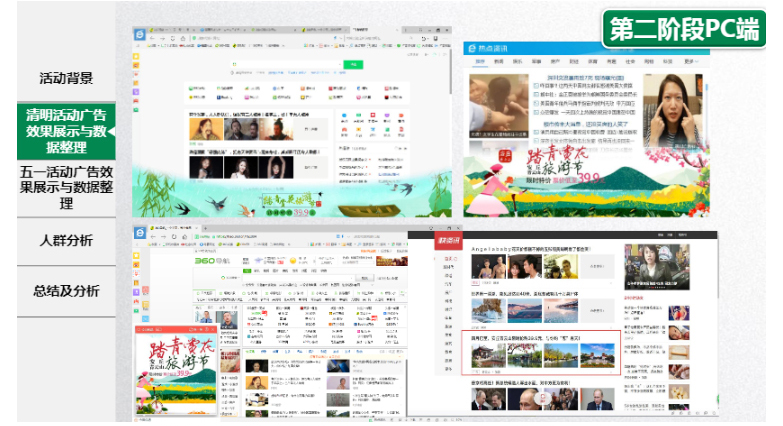Go back in the top browser window
Screen dimensions: 783x426
pos(152,38)
